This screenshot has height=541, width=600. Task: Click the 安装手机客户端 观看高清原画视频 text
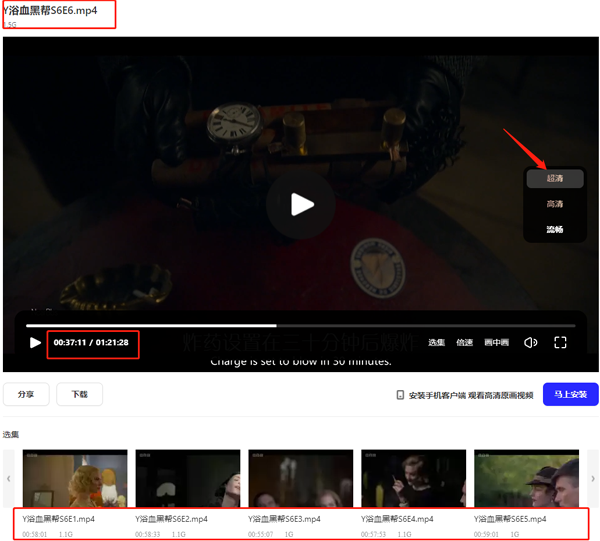click(x=471, y=395)
